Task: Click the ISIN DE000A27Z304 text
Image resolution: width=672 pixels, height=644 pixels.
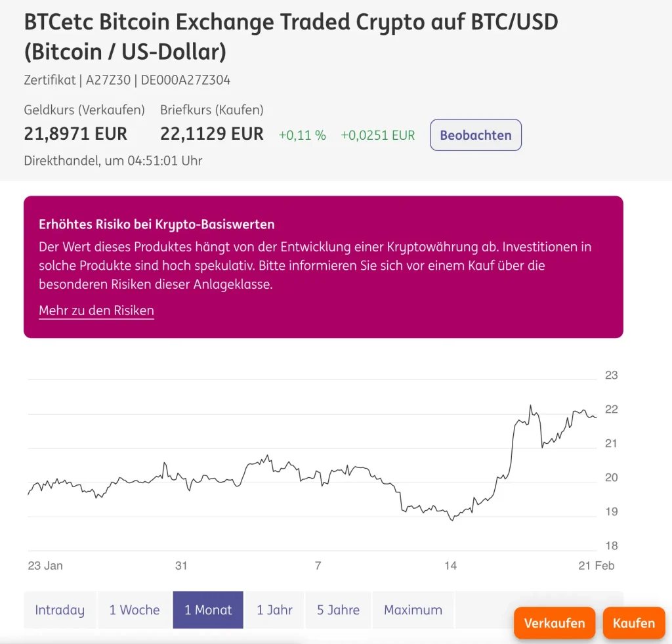Action: click(186, 80)
